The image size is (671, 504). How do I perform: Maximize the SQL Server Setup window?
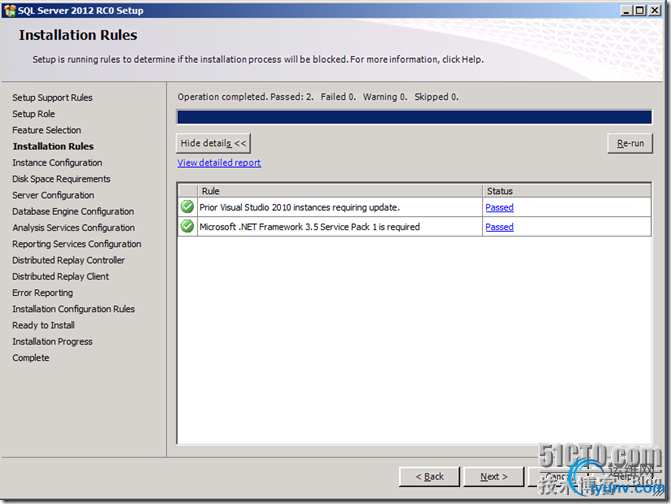pyautogui.click(x=640, y=10)
